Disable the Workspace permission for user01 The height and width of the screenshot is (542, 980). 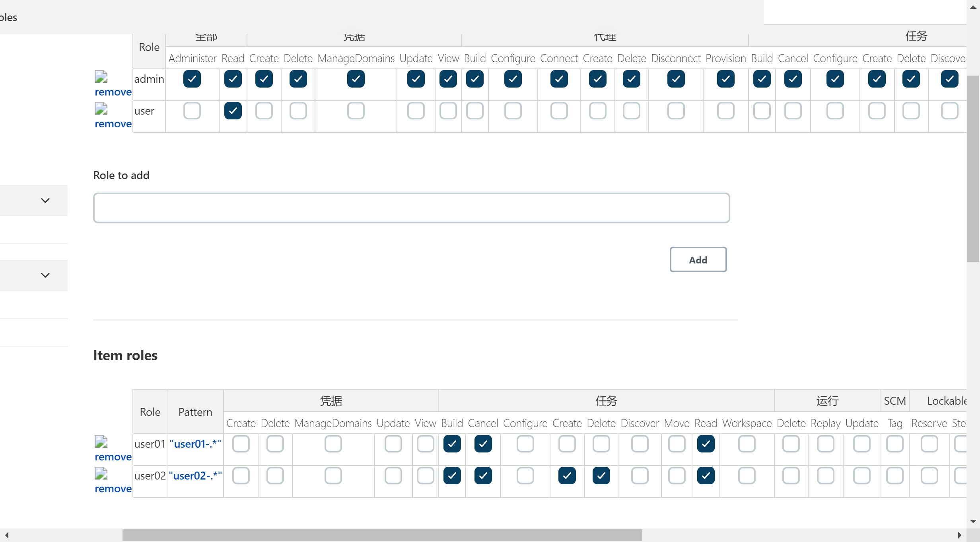point(747,444)
